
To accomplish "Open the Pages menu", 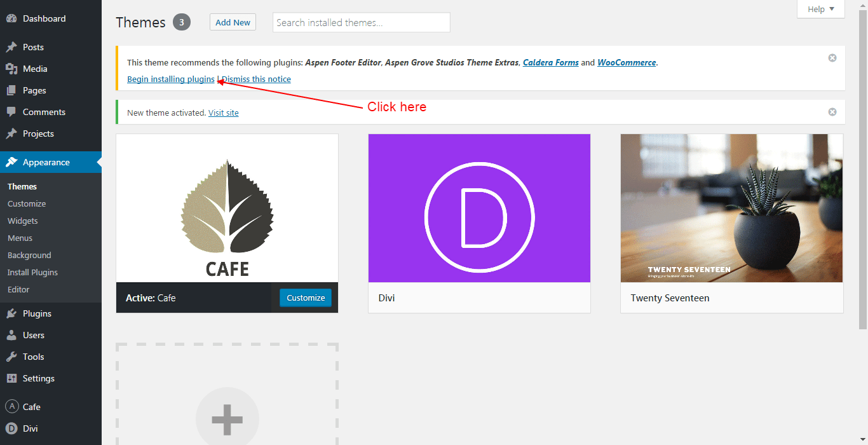I will (51, 90).
